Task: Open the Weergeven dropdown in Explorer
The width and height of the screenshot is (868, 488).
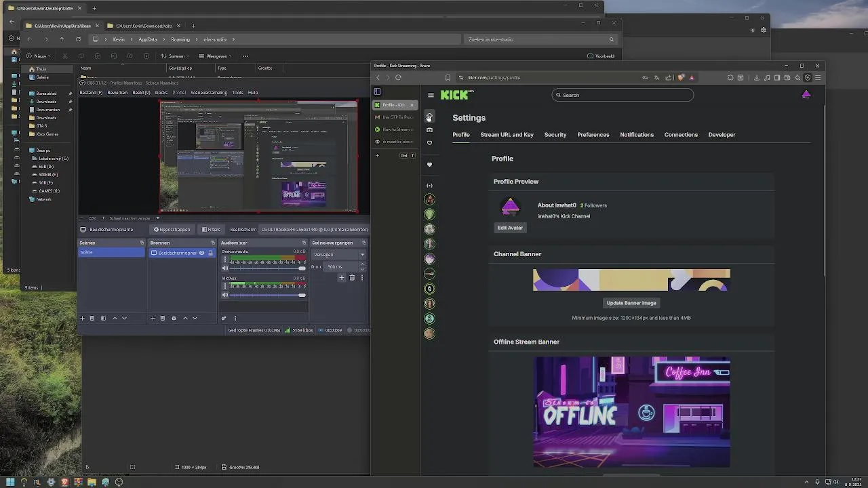Action: (216, 56)
